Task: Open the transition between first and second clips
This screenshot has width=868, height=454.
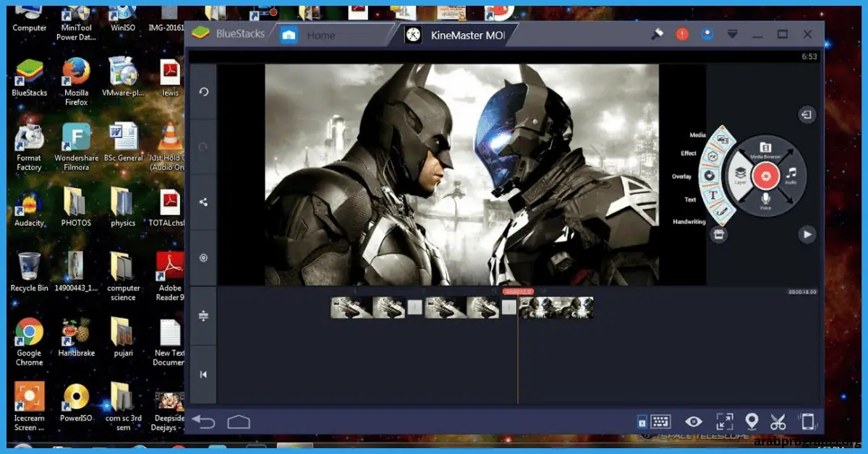Action: 415,307
